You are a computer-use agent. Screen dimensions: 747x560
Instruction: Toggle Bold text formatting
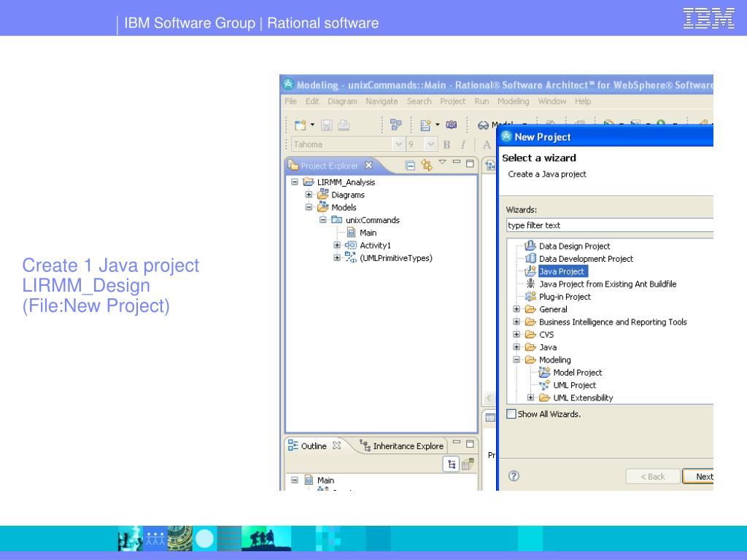point(446,145)
